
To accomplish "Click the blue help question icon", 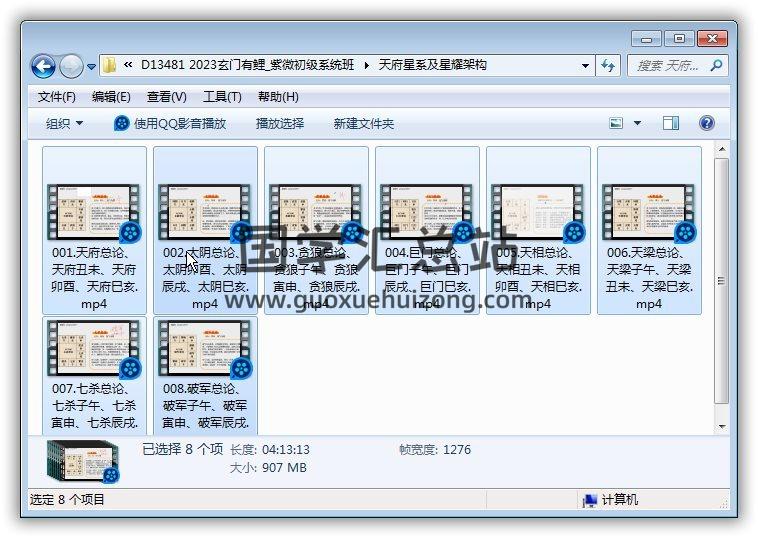I will [706, 123].
